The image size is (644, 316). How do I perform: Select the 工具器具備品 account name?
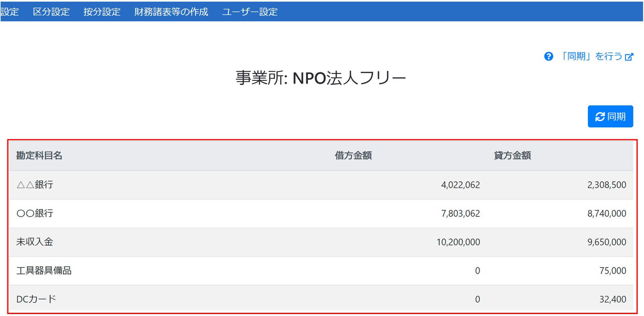pos(44,271)
